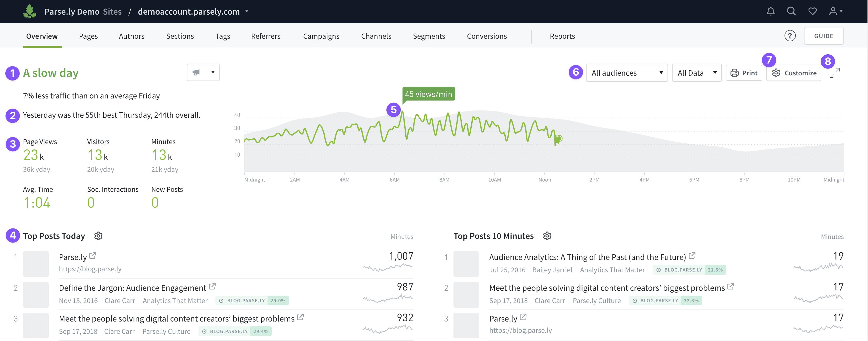Open favorites heart icon
Image resolution: width=868 pixels, height=341 pixels.
(812, 12)
